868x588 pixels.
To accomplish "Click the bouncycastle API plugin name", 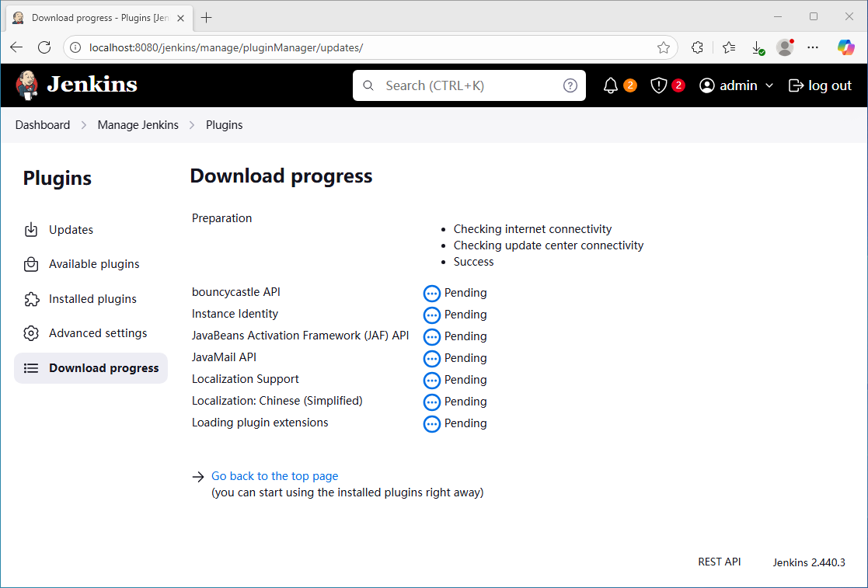I will [x=235, y=292].
